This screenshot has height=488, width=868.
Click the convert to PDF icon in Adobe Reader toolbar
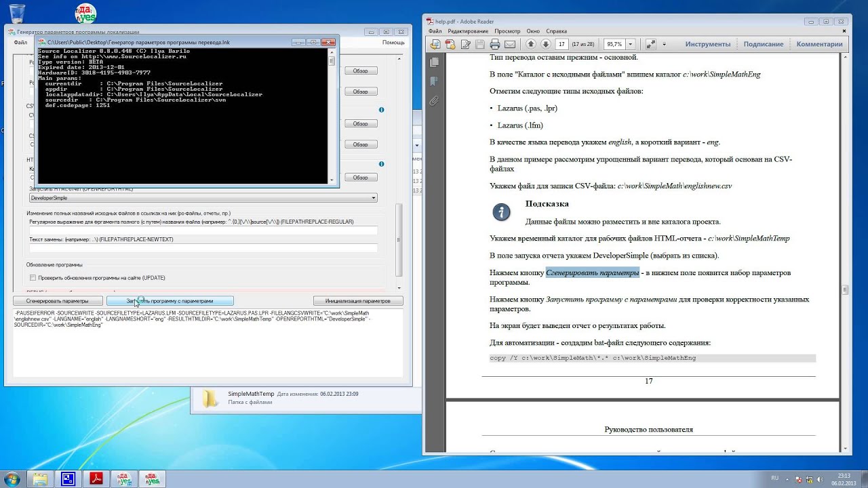click(x=450, y=44)
